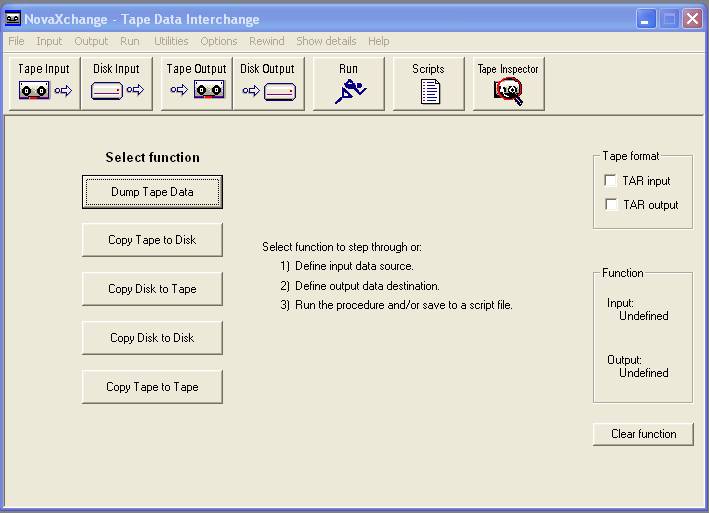
Task: Select the Copy Disk to Tape button
Action: [x=152, y=289]
